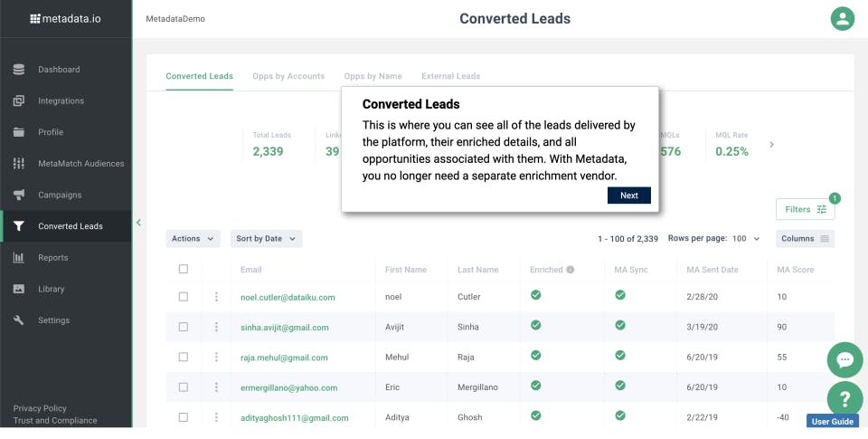
Task: Select the checkbox for raja.mehul@gmail.com row
Action: [x=184, y=357]
